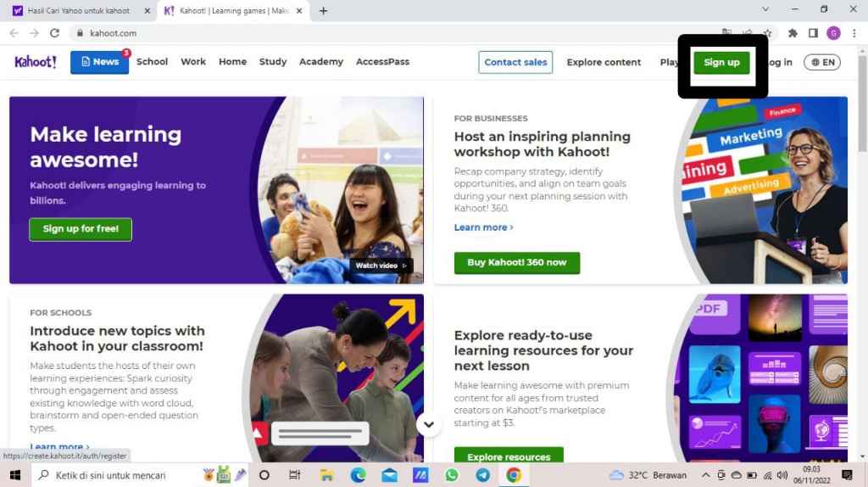Click the round down-arrow scroll button

click(429, 425)
